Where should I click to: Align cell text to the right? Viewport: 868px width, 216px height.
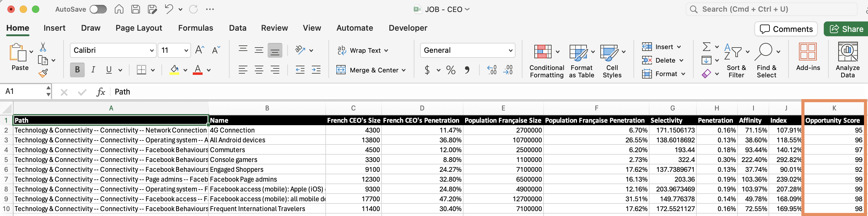pos(275,70)
